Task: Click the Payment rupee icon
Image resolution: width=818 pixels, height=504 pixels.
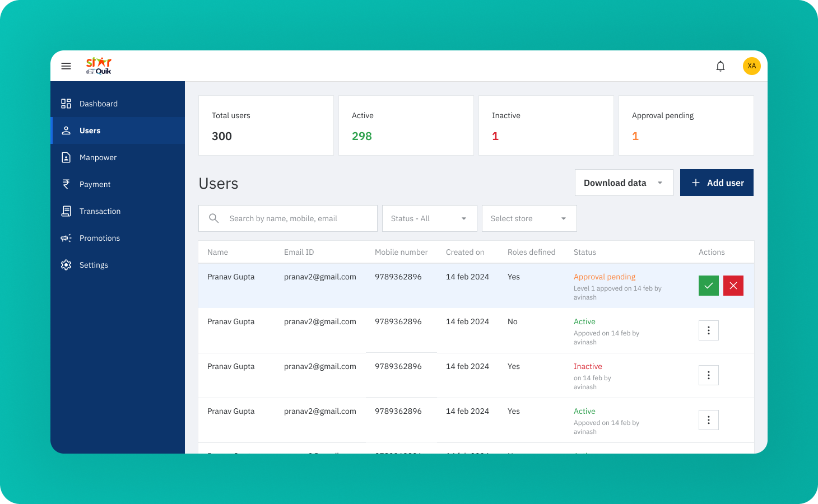Action: pyautogui.click(x=66, y=184)
